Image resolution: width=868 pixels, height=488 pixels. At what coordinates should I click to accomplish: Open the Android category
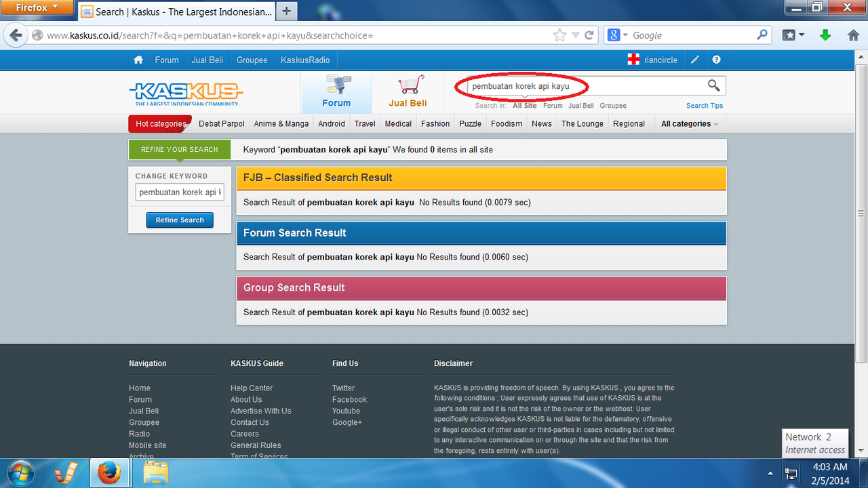[x=332, y=123]
